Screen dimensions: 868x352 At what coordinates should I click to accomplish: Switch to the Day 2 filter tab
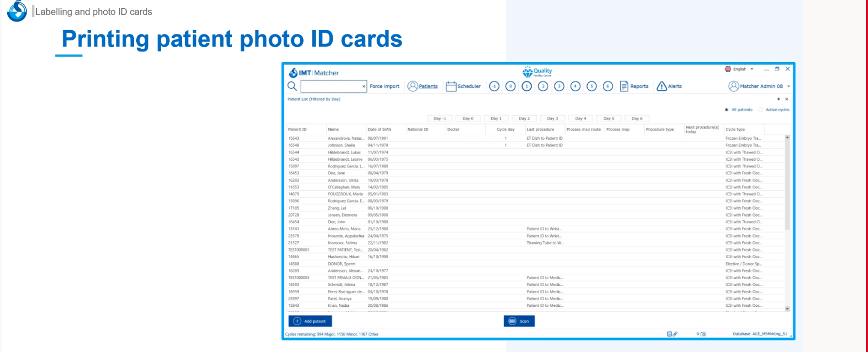524,118
